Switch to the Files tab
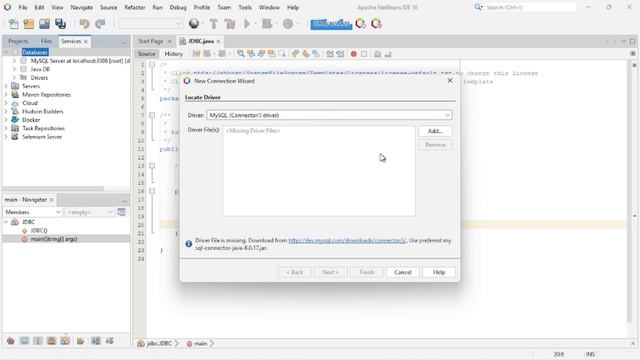Image resolution: width=640 pixels, height=360 pixels. click(46, 41)
